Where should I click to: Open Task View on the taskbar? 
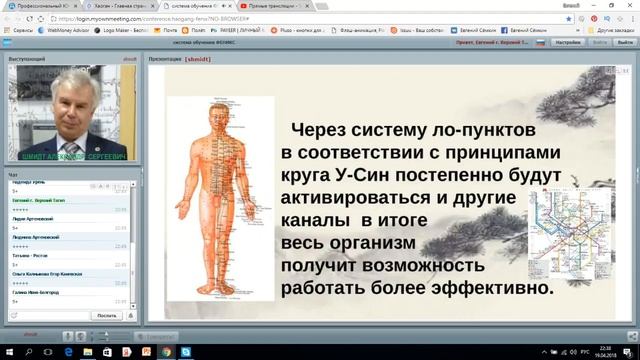coord(48,352)
